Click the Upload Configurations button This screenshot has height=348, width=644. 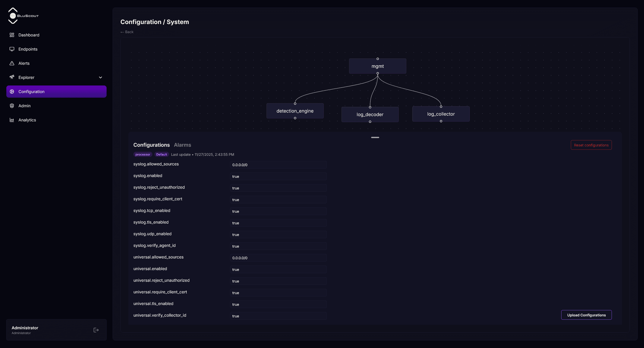[x=586, y=315]
